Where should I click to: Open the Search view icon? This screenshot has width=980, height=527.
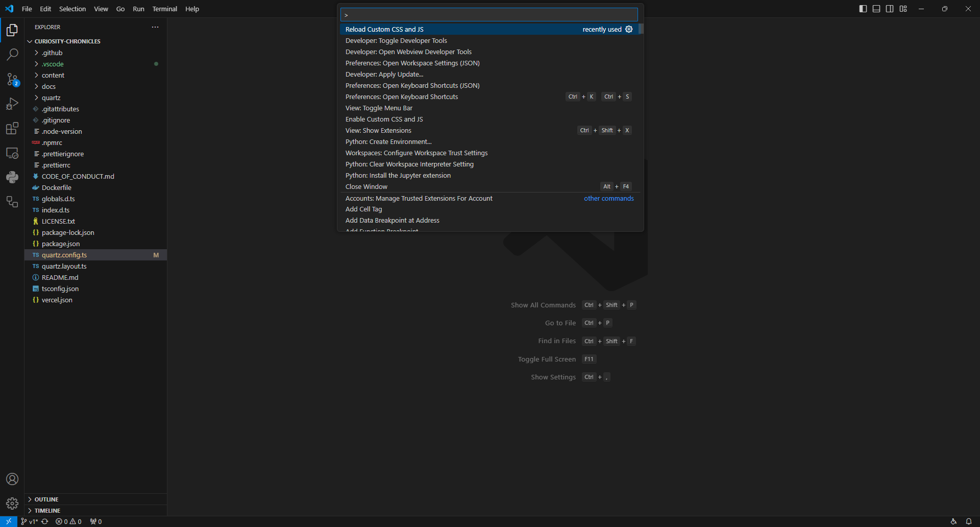point(12,54)
